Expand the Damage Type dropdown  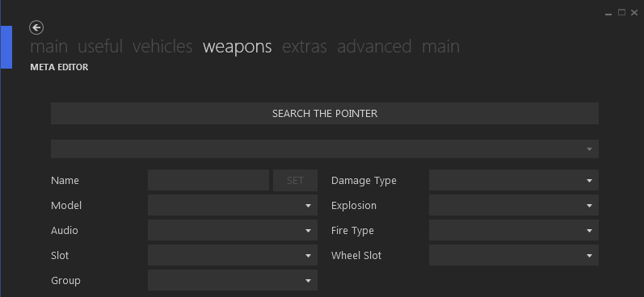[x=513, y=181]
